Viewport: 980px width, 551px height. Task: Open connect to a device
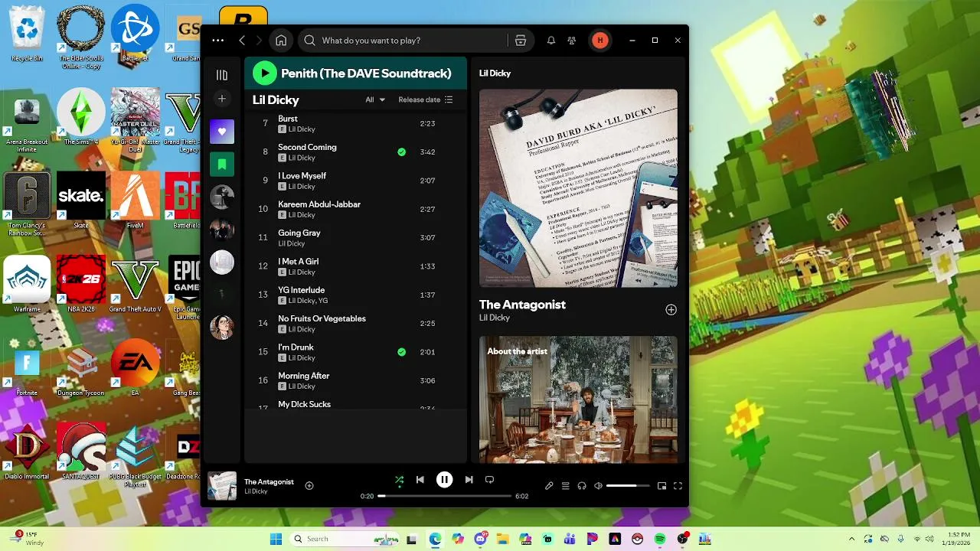click(x=582, y=486)
